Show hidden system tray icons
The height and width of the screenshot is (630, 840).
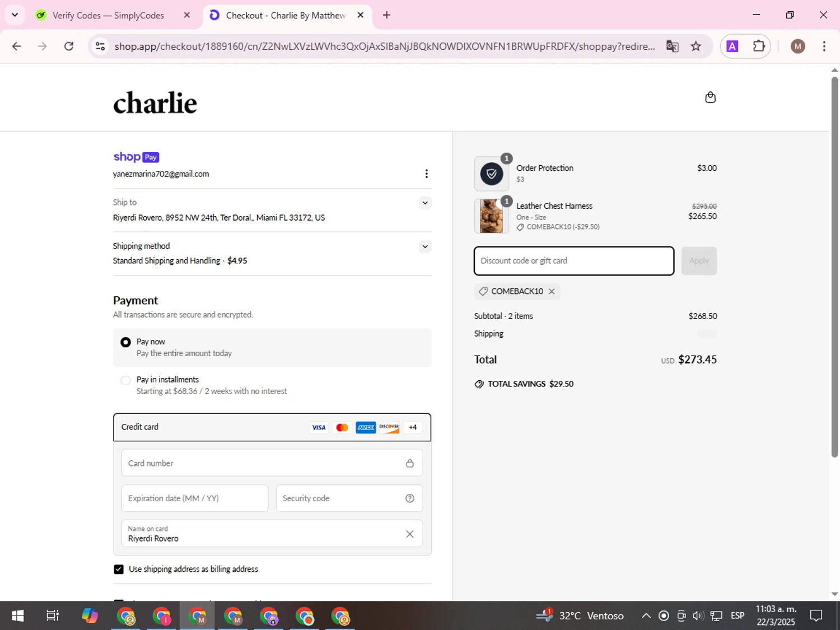click(646, 616)
